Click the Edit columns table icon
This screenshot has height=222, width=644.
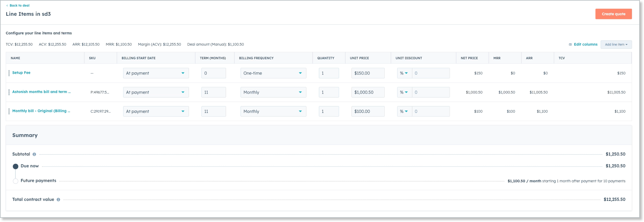click(570, 45)
